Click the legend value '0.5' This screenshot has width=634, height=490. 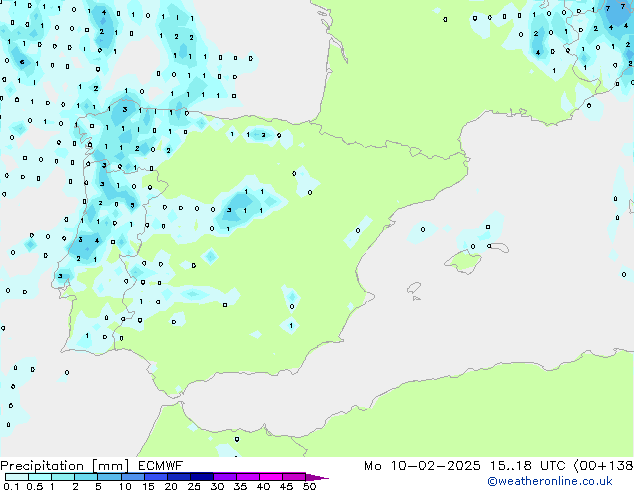35,486
